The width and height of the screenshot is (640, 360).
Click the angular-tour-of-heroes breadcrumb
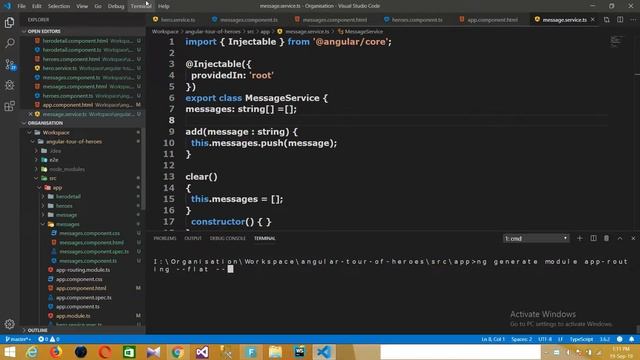(213, 31)
